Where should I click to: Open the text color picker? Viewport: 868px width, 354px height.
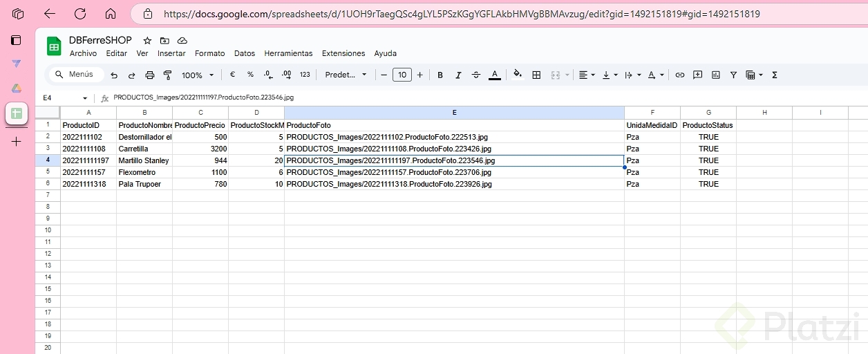pos(494,75)
